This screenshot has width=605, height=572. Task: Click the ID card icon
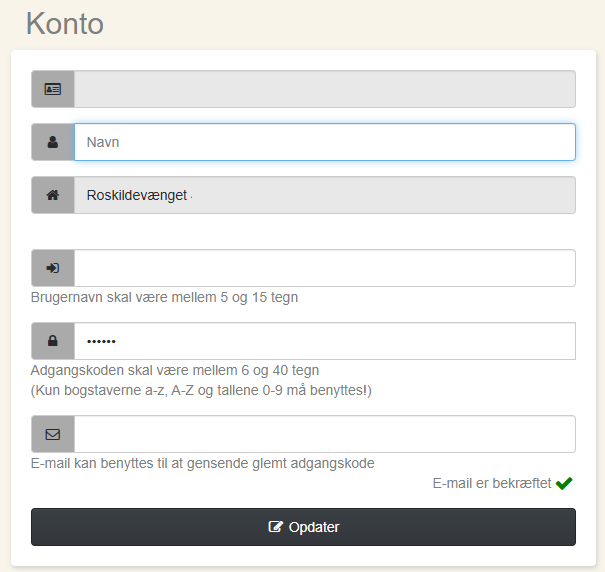(53, 89)
